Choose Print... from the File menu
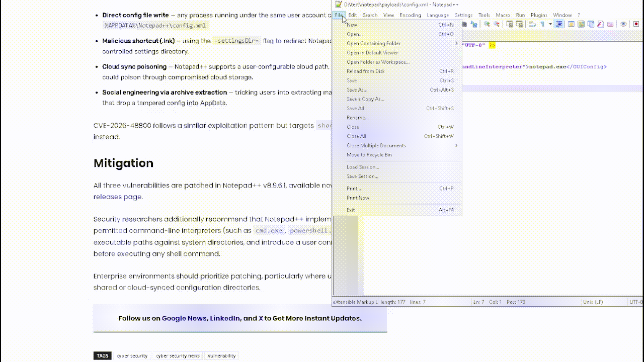This screenshot has width=644, height=362. [x=397, y=189]
